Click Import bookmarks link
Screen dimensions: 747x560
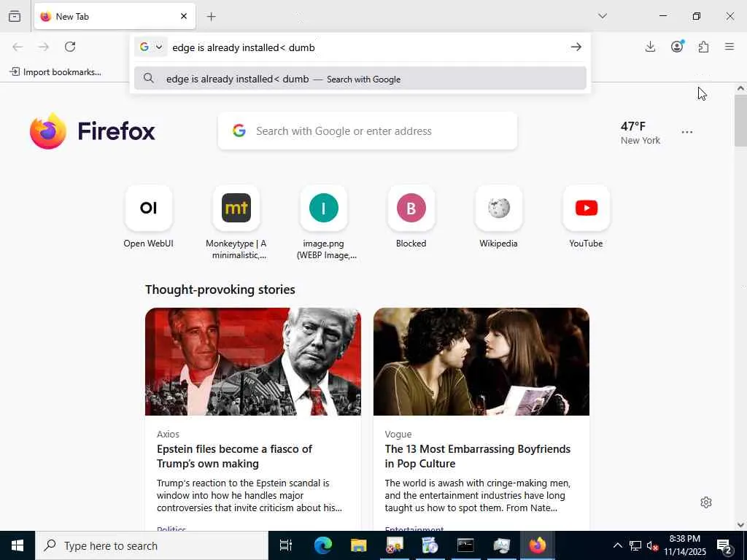(55, 72)
